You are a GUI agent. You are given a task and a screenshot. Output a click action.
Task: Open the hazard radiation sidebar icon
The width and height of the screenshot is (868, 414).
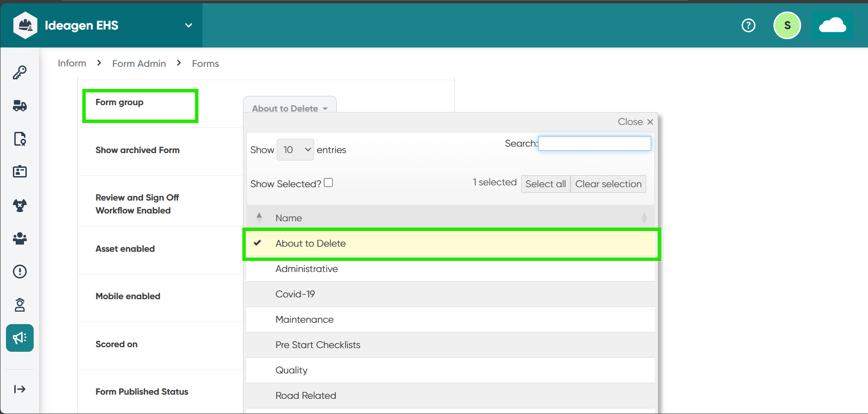click(x=20, y=205)
